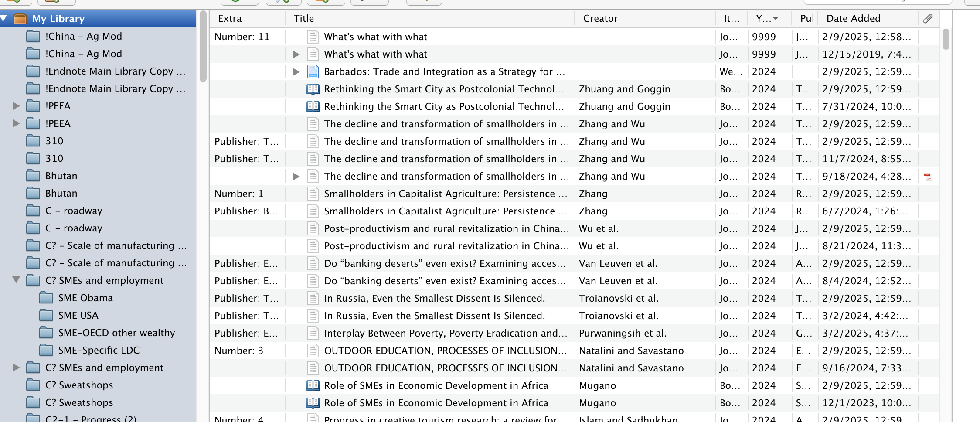Expand the lower !PEEA collection
This screenshot has width=980, height=422.
point(17,123)
